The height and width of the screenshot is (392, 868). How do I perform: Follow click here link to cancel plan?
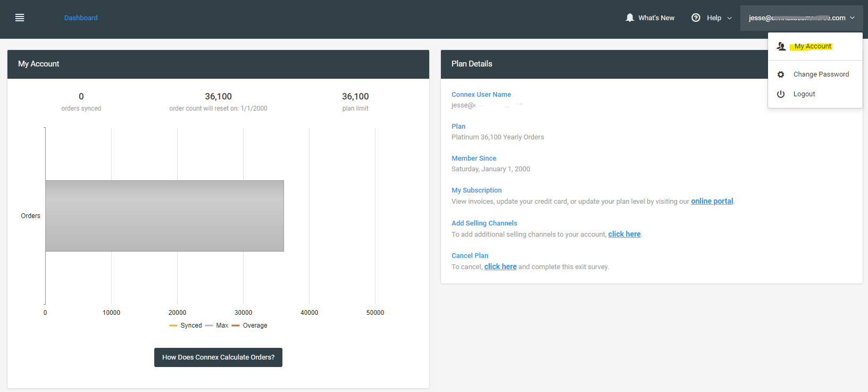click(500, 266)
